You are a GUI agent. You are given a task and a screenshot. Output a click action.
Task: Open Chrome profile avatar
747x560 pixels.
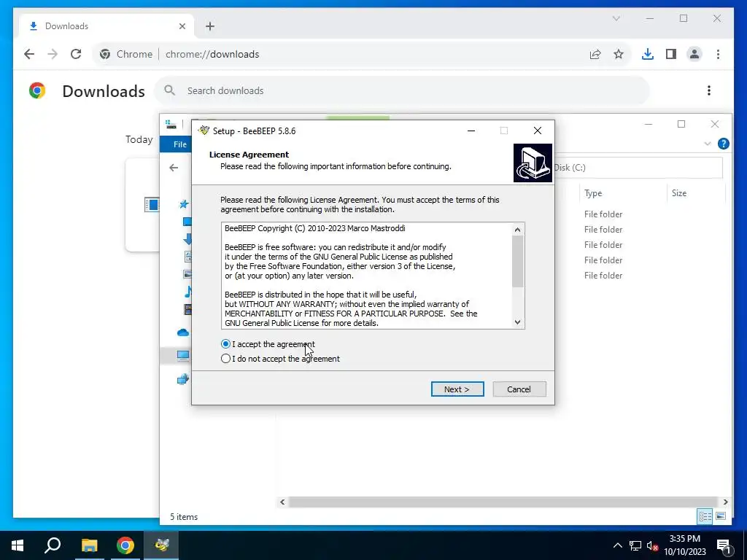tap(694, 54)
